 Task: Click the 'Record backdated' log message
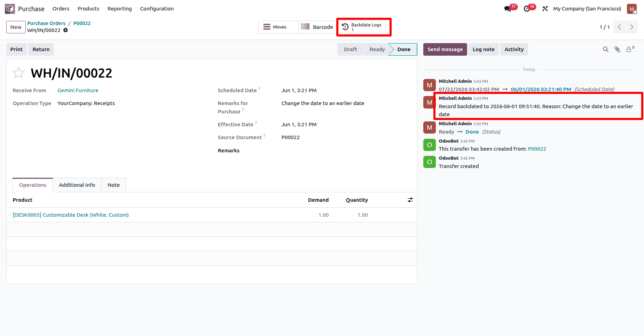tap(536, 110)
